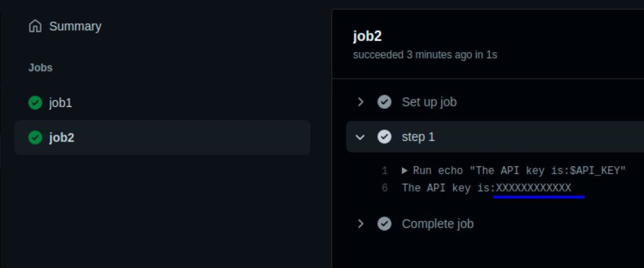Click the Set up job label

(429, 102)
